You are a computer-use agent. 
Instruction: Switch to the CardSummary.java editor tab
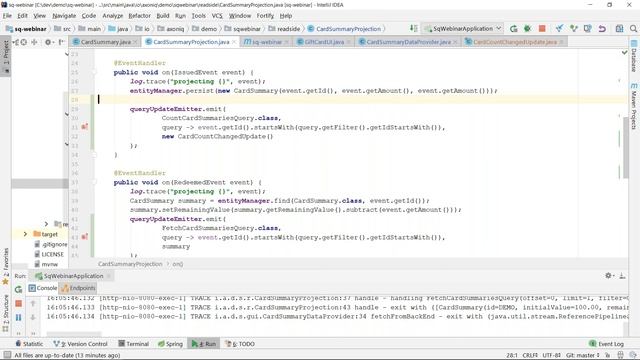tap(105, 42)
